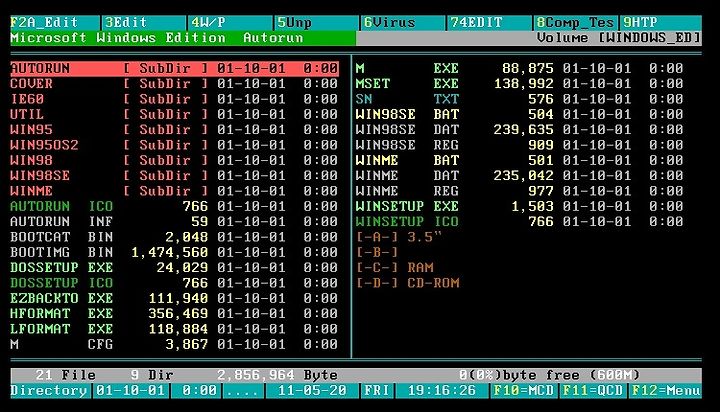The width and height of the screenshot is (720, 412).
Task: Select the F2A_Edit function key item
Action: [x=55, y=23]
